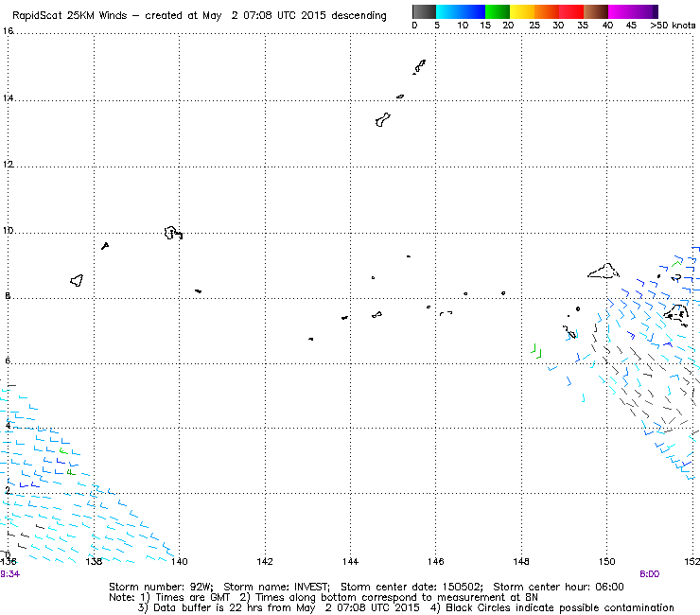The image size is (700, 615).
Task: Click the latitude label 14
Action: point(8,97)
